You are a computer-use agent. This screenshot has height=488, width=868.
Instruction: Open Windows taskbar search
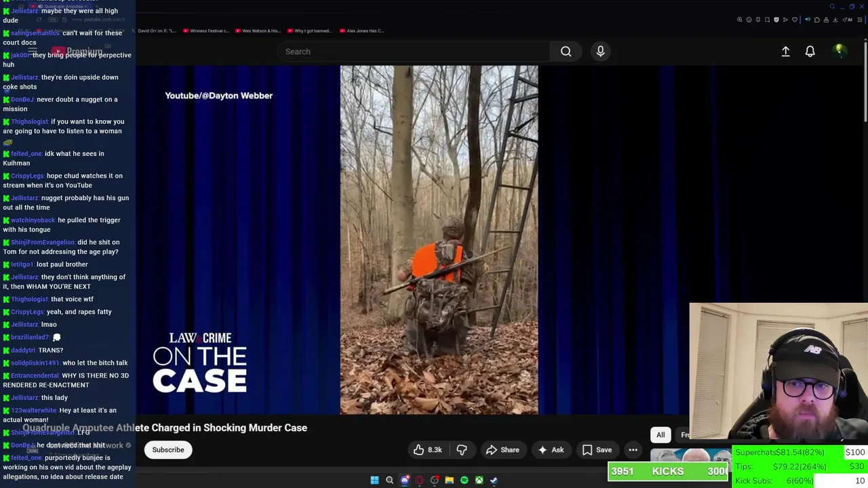coord(389,480)
